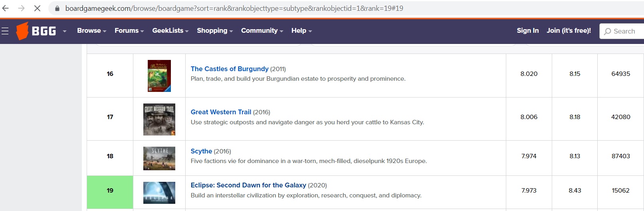The height and width of the screenshot is (211, 644).
Task: Open the Community menu
Action: click(x=262, y=30)
